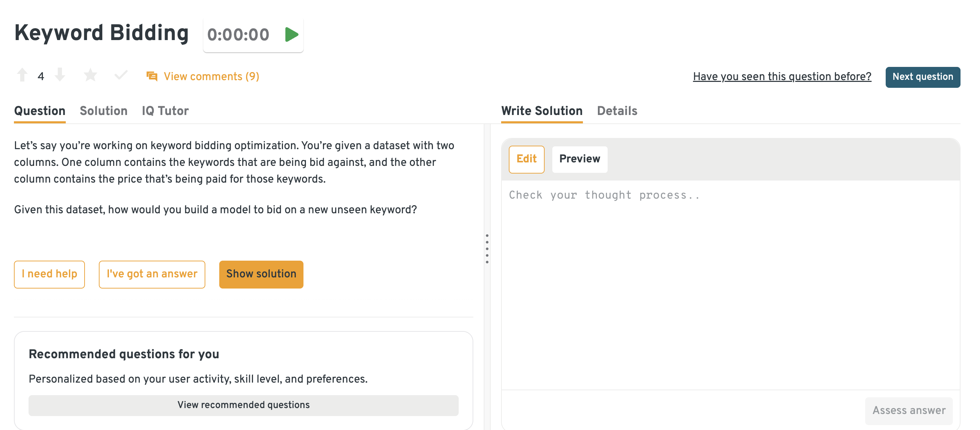Switch to the Details tab

(617, 111)
